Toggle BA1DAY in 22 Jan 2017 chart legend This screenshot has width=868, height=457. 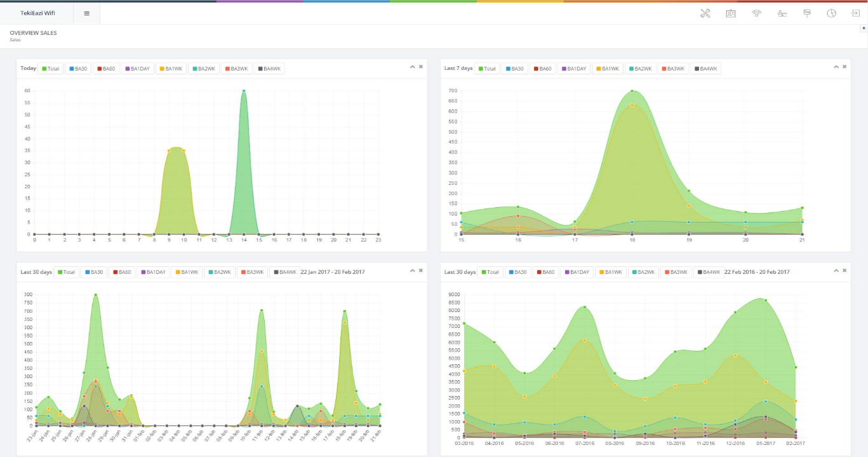[153, 272]
